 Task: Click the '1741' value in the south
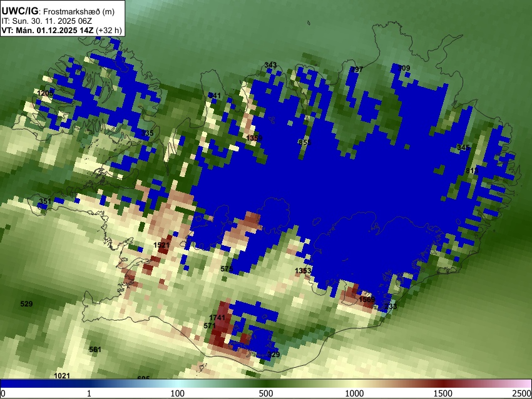point(217,318)
